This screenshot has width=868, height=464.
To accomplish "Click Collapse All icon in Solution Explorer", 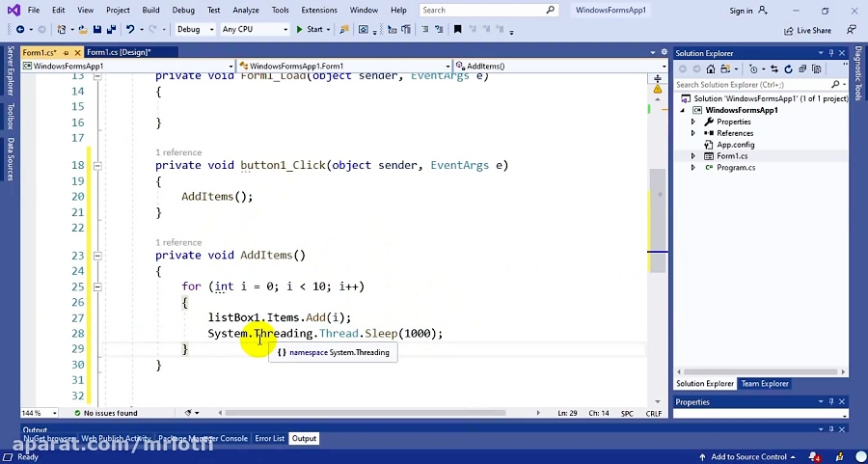I will click(x=802, y=69).
